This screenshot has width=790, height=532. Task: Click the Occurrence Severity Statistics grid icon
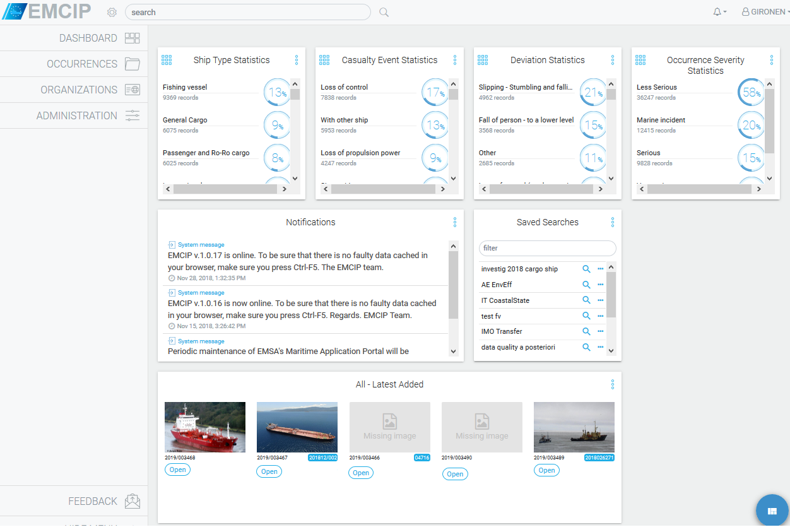640,60
